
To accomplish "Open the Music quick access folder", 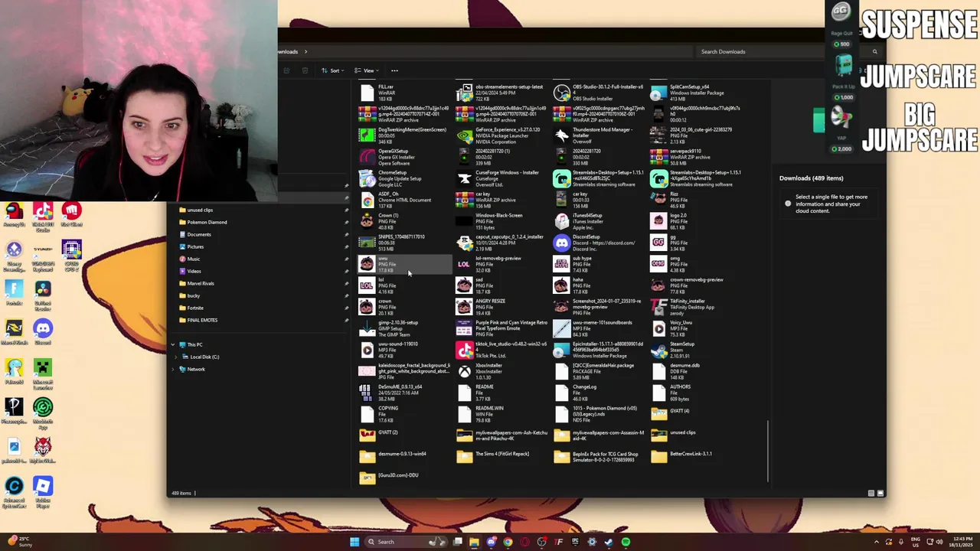I will click(194, 259).
